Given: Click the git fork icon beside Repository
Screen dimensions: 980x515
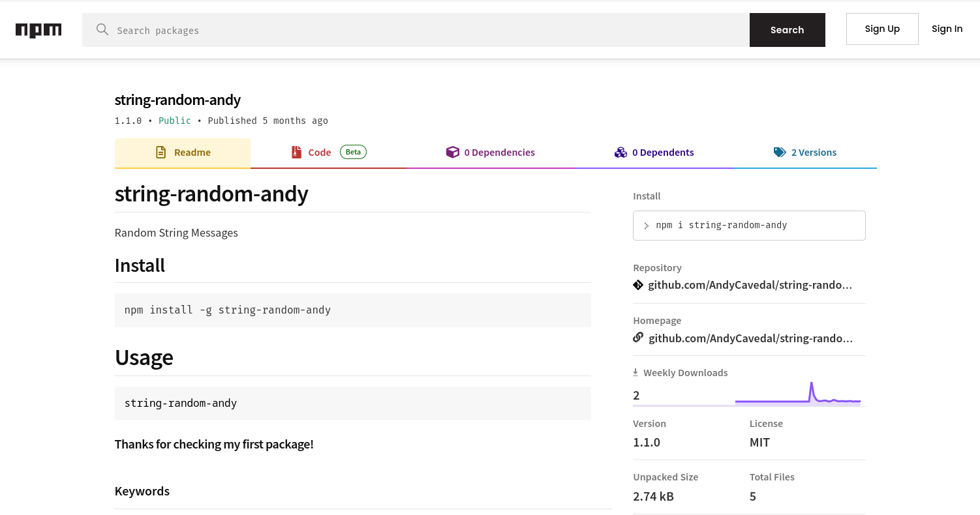Looking at the screenshot, I should pos(637,284).
